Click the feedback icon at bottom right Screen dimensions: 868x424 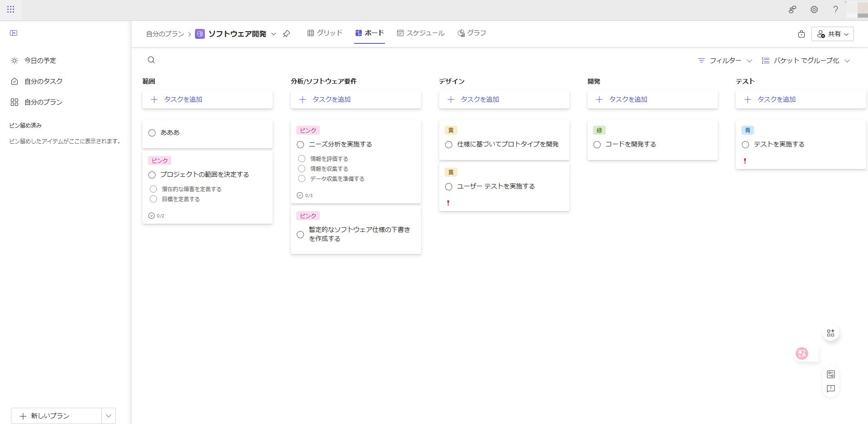click(830, 389)
